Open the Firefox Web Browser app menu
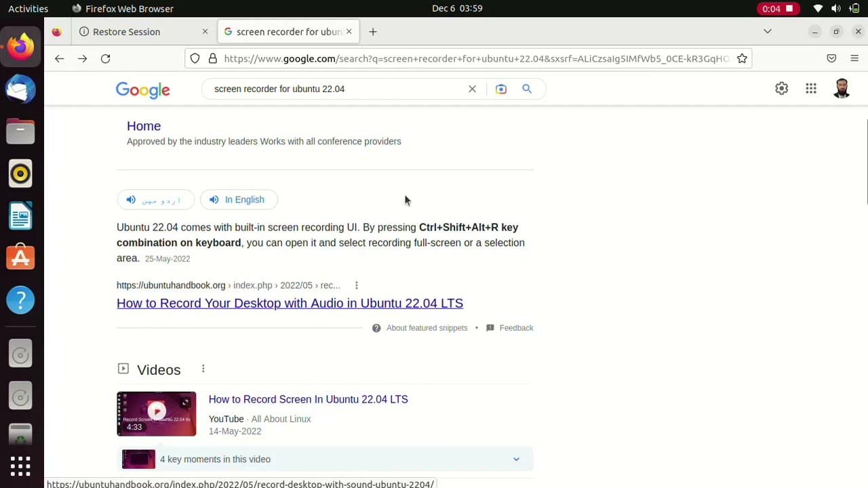Screen dimensions: 868x488 pos(122,9)
